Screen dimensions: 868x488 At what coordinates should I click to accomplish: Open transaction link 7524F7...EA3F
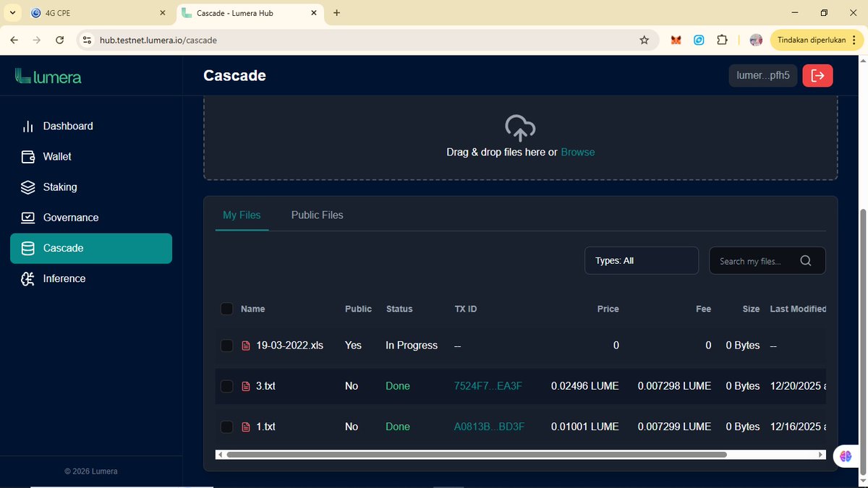488,386
